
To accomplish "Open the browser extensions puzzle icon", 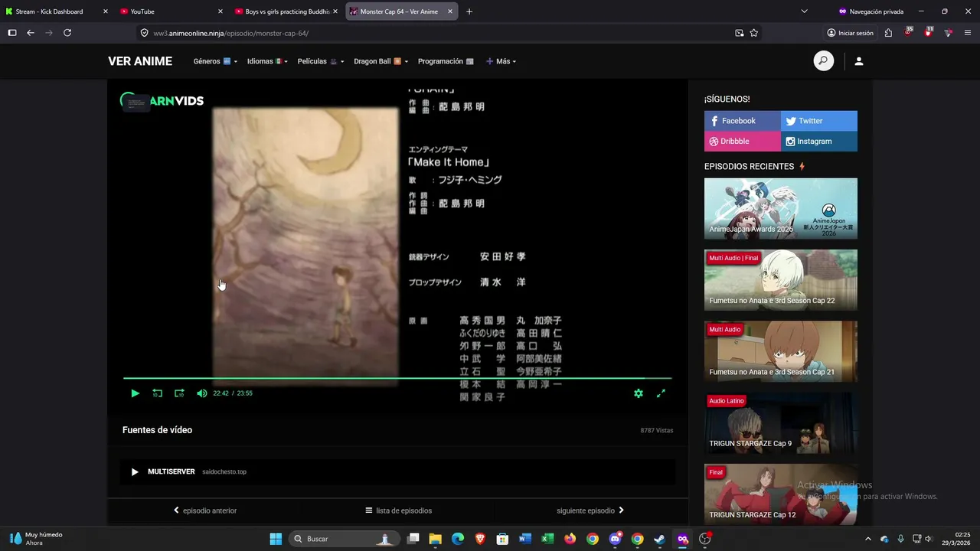I will [x=888, y=33].
